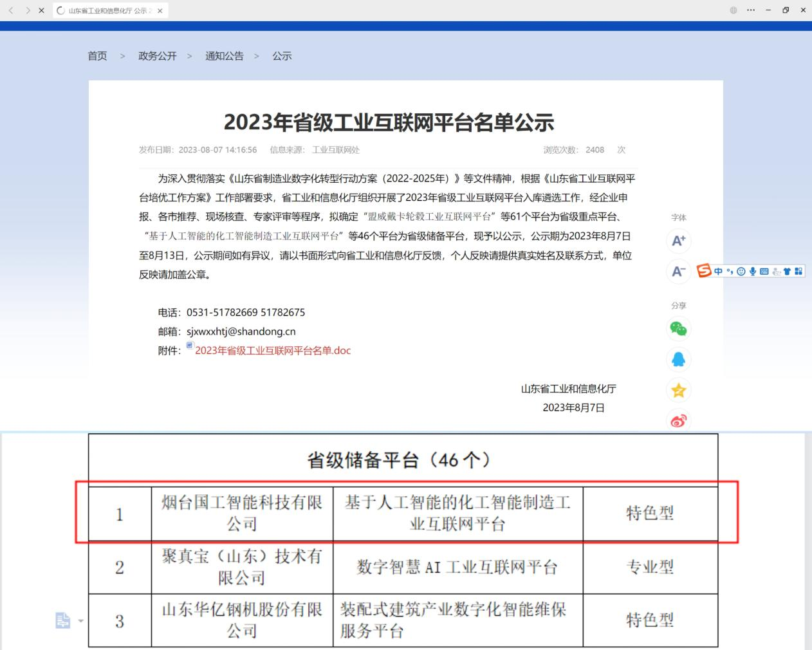Share to Qzone using the yellow star icon
The width and height of the screenshot is (812, 650).
[x=678, y=390]
